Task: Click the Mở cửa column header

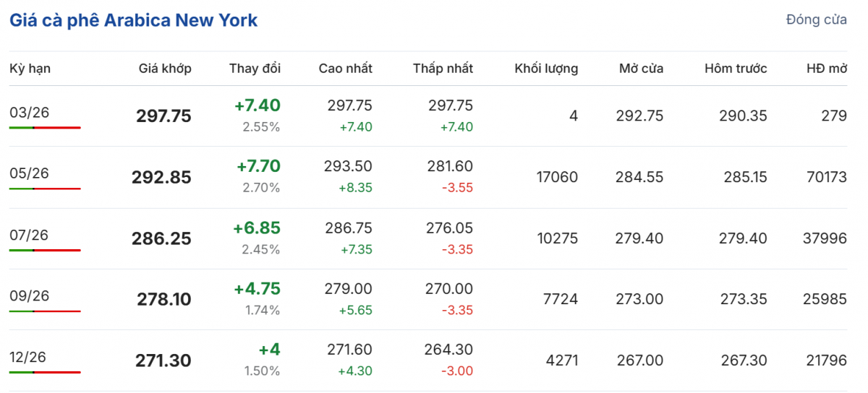Action: (641, 69)
